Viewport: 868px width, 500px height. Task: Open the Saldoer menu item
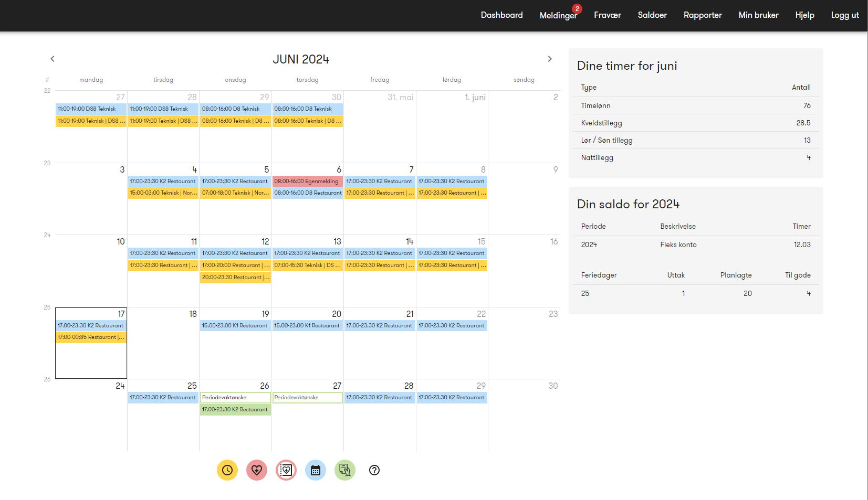coord(652,15)
